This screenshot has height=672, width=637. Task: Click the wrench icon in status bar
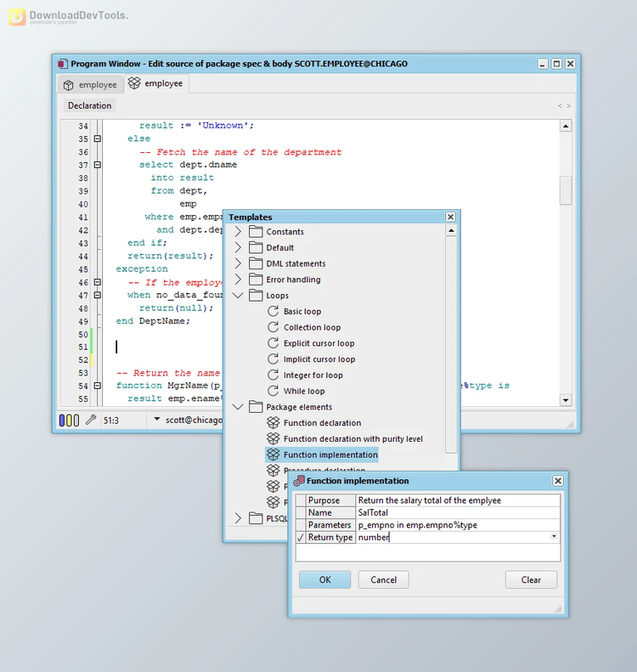coord(91,420)
